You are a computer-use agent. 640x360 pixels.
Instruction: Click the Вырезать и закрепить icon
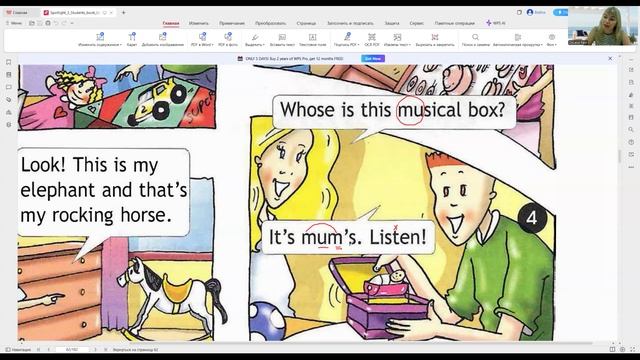[435, 37]
